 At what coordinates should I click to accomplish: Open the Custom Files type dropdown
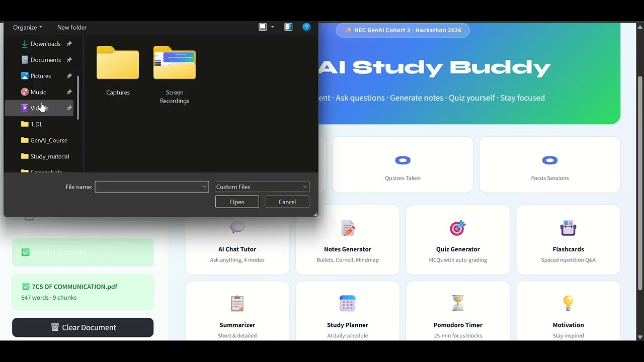pyautogui.click(x=262, y=187)
